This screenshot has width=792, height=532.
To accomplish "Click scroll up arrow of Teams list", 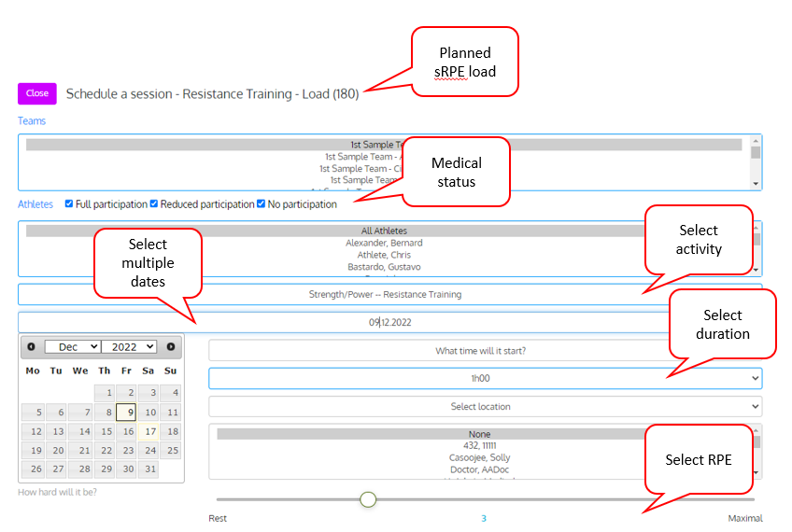I will tap(756, 141).
